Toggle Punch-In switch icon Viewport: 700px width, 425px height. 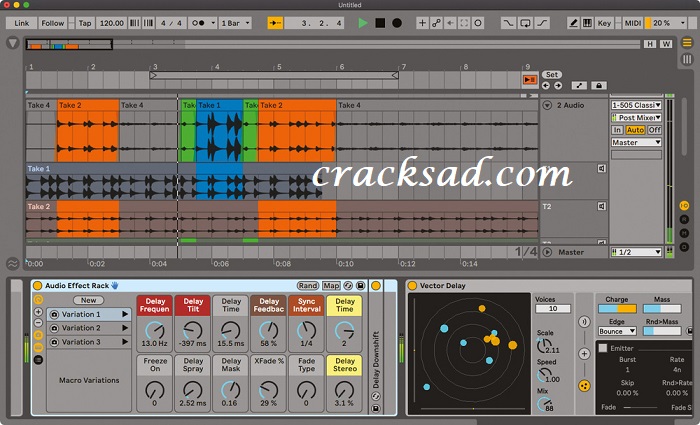[508, 23]
